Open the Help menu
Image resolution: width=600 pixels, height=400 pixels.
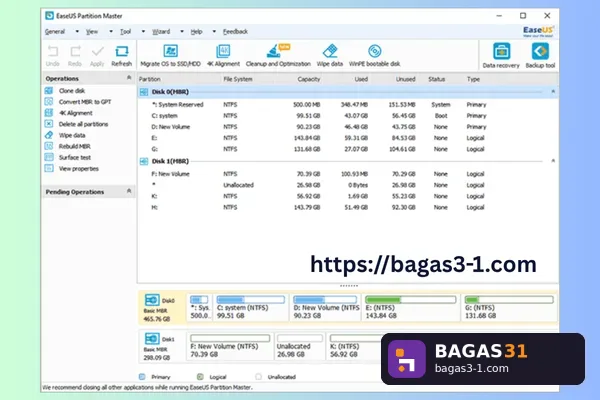(x=196, y=31)
